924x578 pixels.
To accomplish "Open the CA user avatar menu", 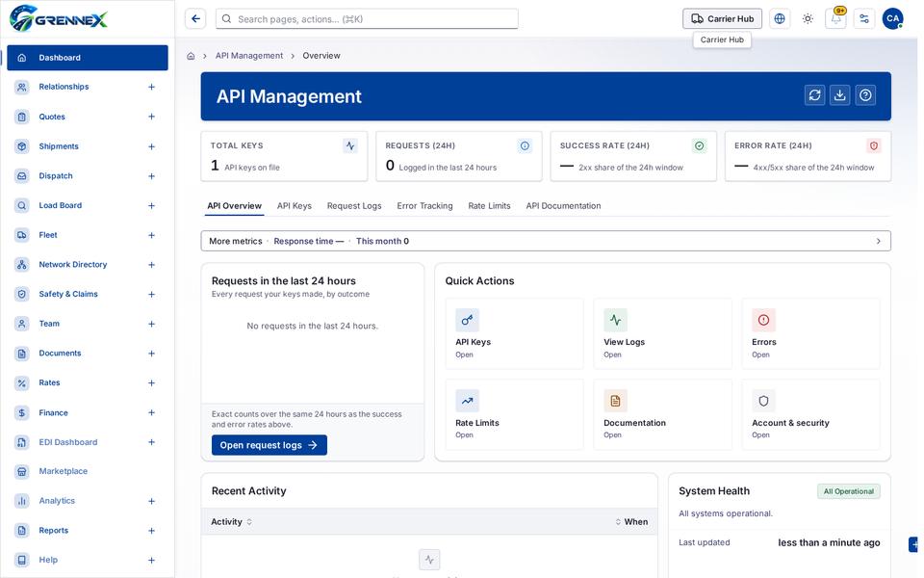I will (892, 19).
